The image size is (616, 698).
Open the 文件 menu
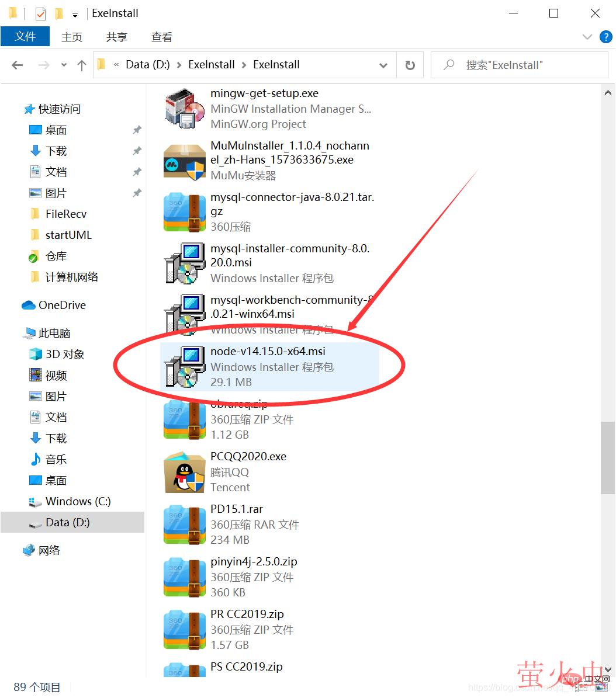25,36
